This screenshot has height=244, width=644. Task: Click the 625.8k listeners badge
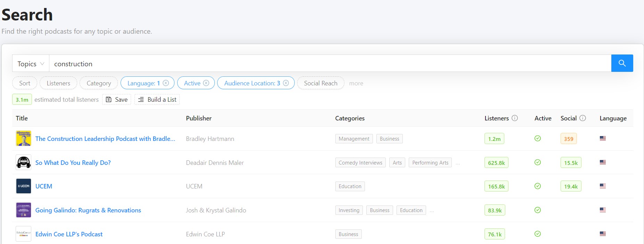[496, 162]
